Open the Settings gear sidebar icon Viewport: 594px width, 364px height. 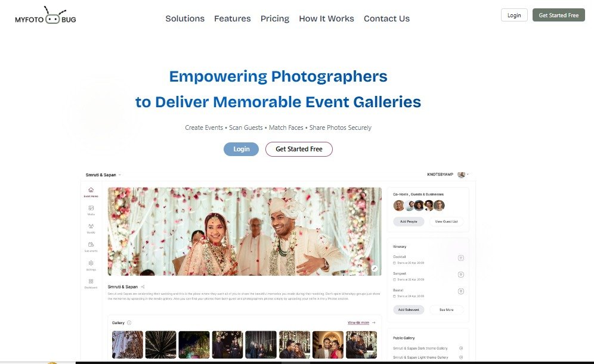[x=91, y=263]
